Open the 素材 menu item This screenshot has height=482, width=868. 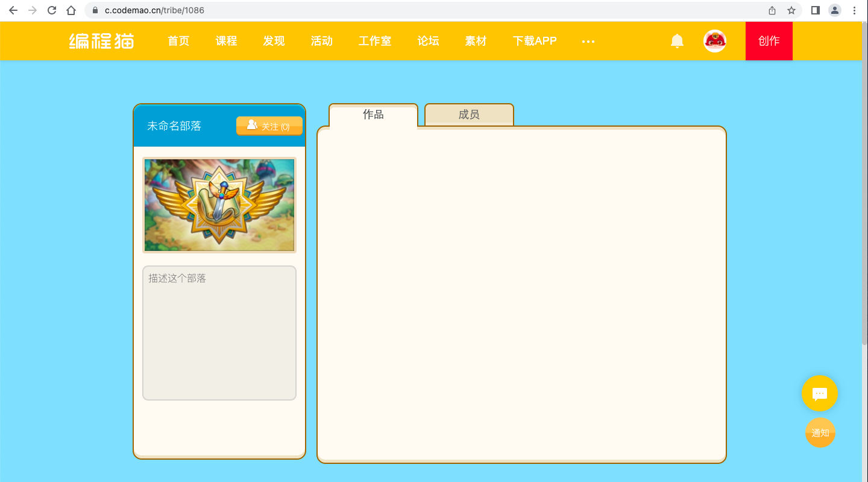click(x=476, y=41)
